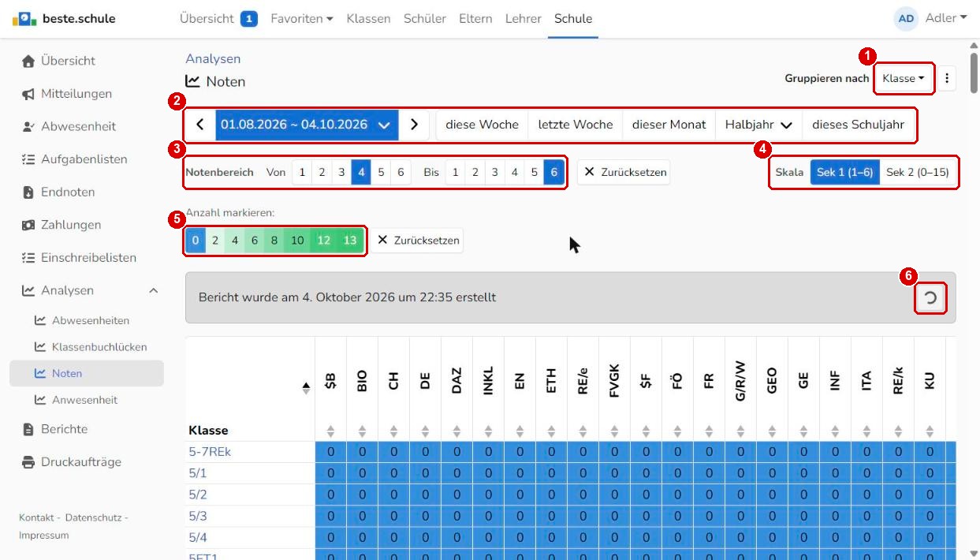
Task: Select count highlight swatch 13
Action: click(x=350, y=241)
